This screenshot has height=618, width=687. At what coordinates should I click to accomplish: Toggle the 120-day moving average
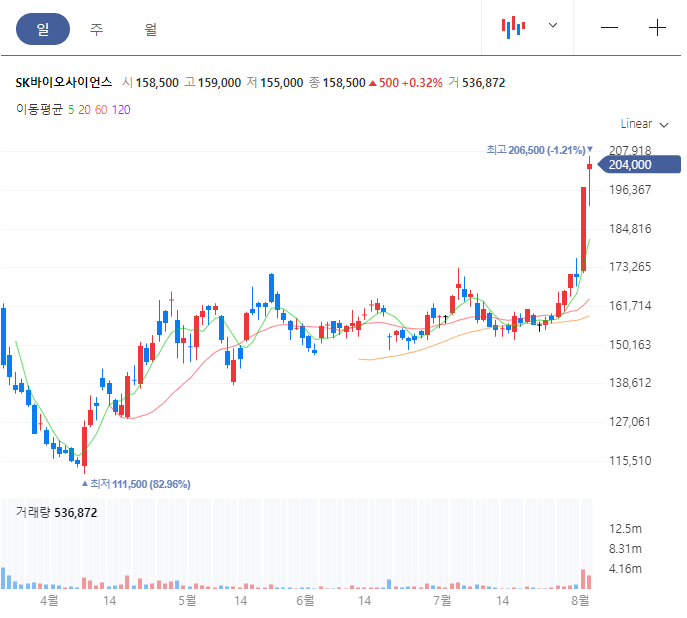pos(121,109)
